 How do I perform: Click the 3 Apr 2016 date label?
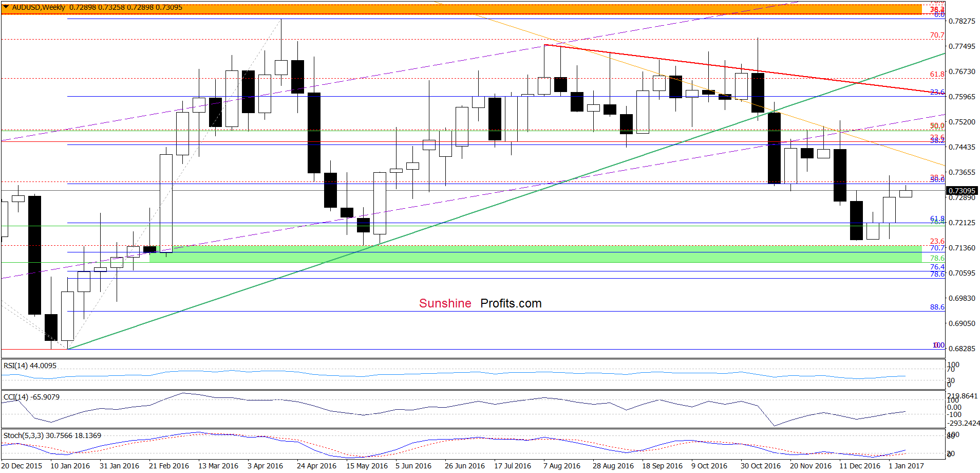(x=265, y=466)
